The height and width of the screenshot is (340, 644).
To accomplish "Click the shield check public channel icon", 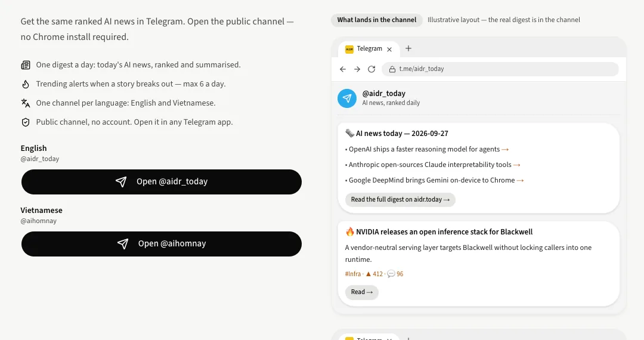I will point(26,122).
